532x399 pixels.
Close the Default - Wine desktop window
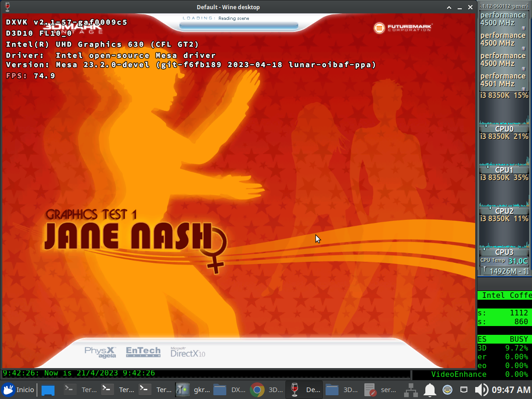tap(470, 7)
